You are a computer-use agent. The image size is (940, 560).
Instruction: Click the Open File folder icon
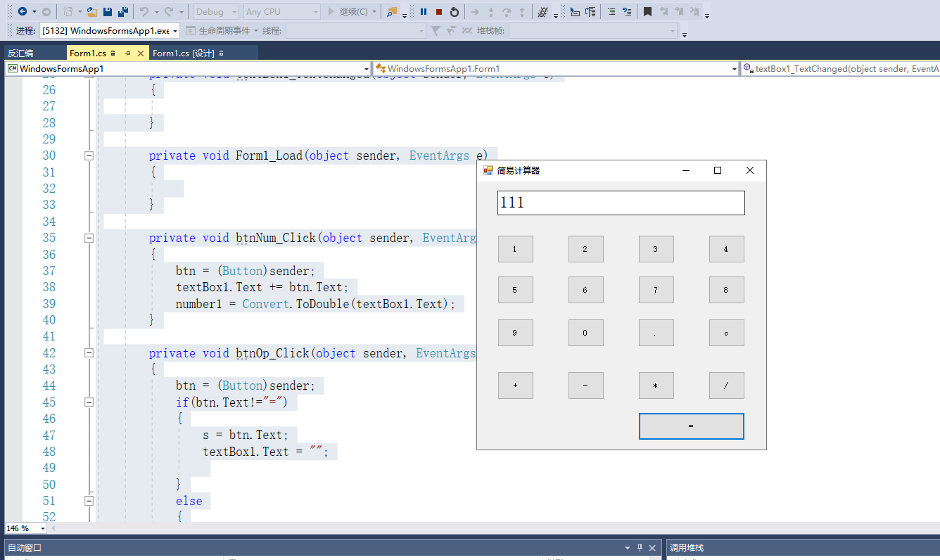pos(91,11)
